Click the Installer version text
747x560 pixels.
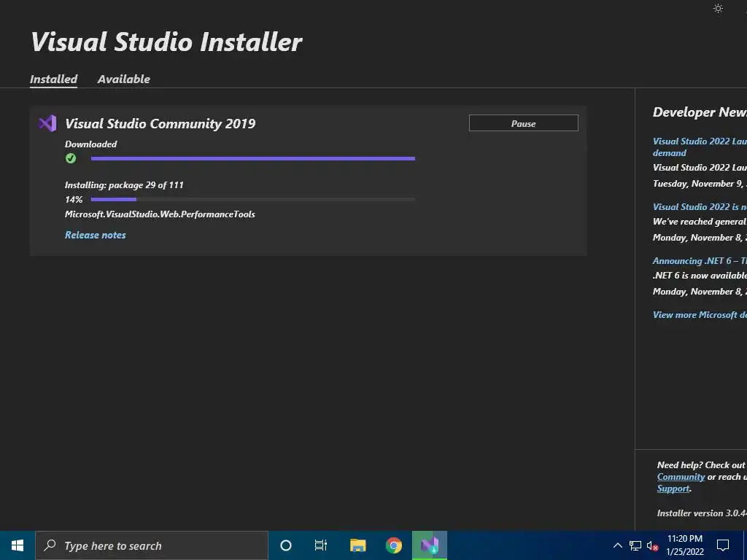coord(702,513)
